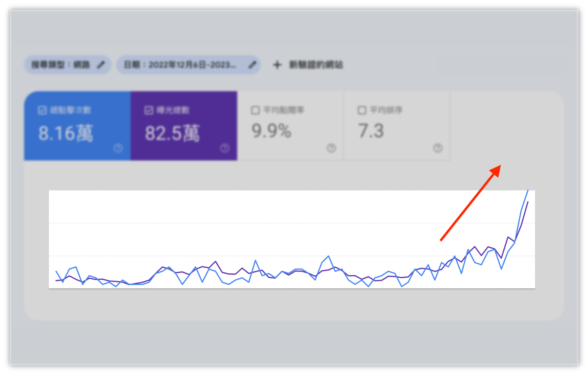Click the plus icon to add a new property
Image resolution: width=588 pixels, height=375 pixels.
point(277,64)
